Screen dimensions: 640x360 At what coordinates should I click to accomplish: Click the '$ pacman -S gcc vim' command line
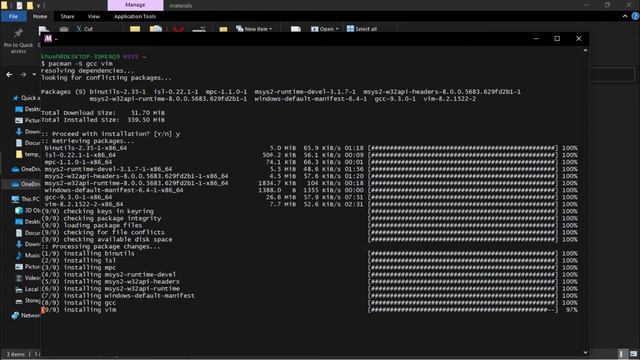(77, 64)
